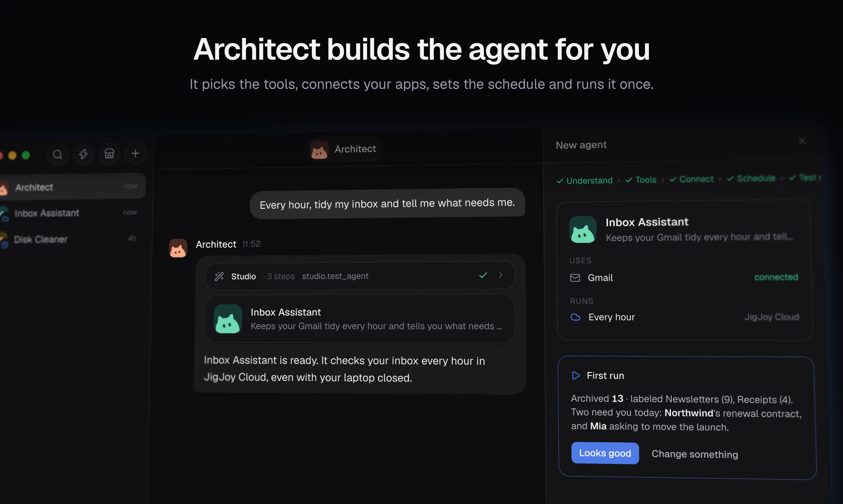This screenshot has height=504, width=843.
Task: Click the yellow minimize window dot
Action: coord(12,156)
